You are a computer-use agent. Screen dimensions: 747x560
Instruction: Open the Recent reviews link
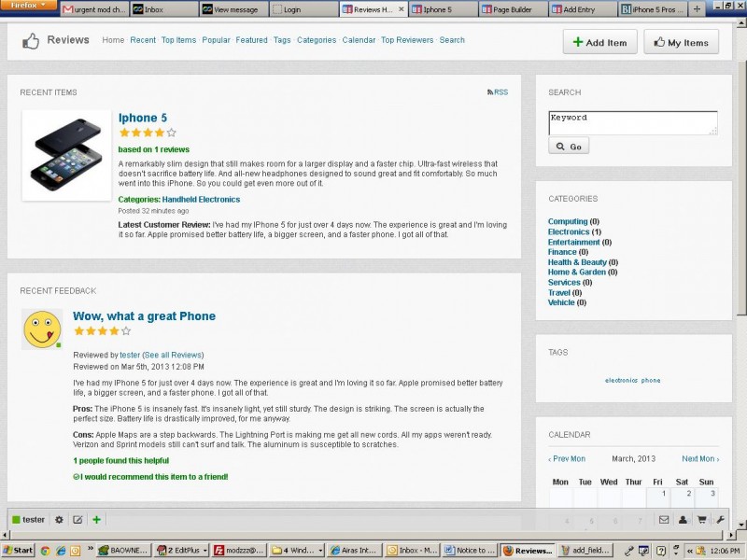(143, 40)
